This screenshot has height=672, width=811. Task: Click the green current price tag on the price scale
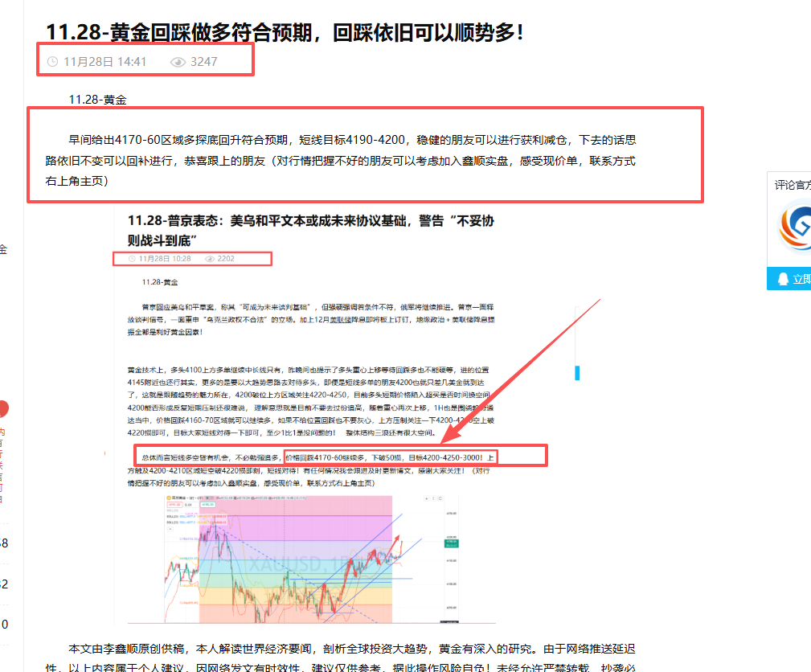(452, 542)
